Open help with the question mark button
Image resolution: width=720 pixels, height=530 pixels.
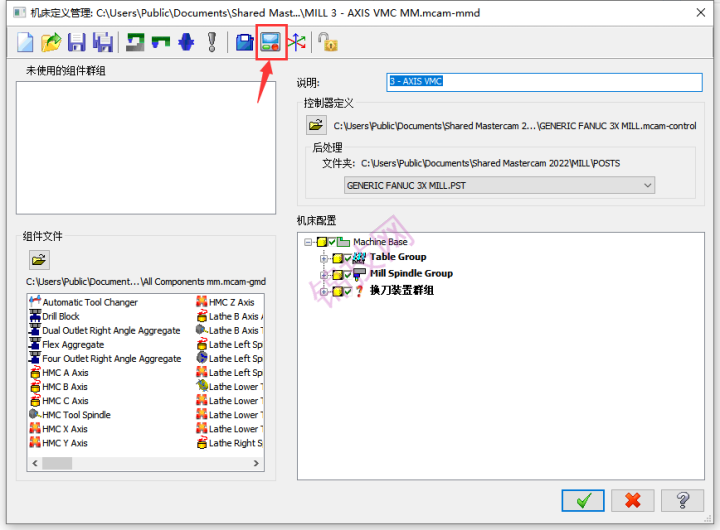pyautogui.click(x=682, y=500)
